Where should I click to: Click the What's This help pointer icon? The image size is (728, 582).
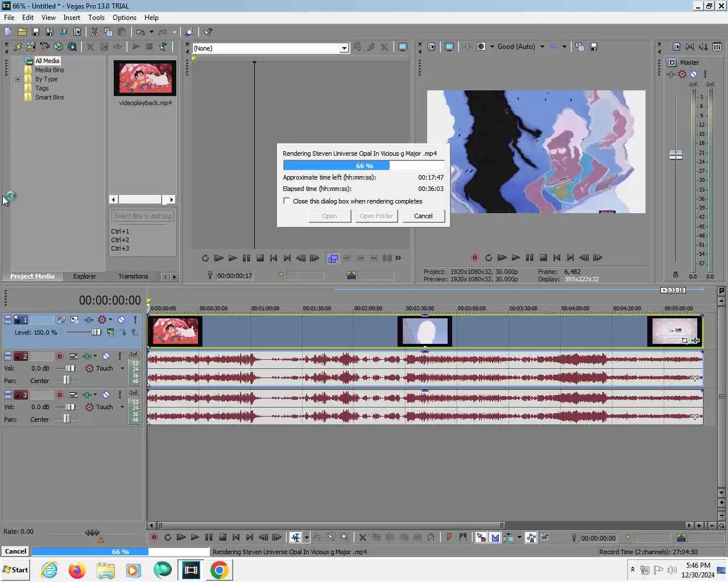pyautogui.click(x=208, y=32)
